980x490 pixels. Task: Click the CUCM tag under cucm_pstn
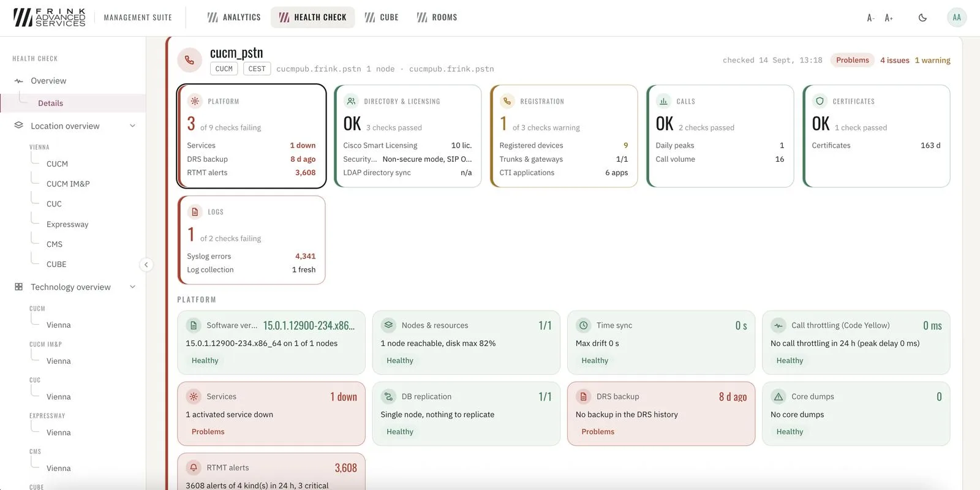[x=224, y=69]
